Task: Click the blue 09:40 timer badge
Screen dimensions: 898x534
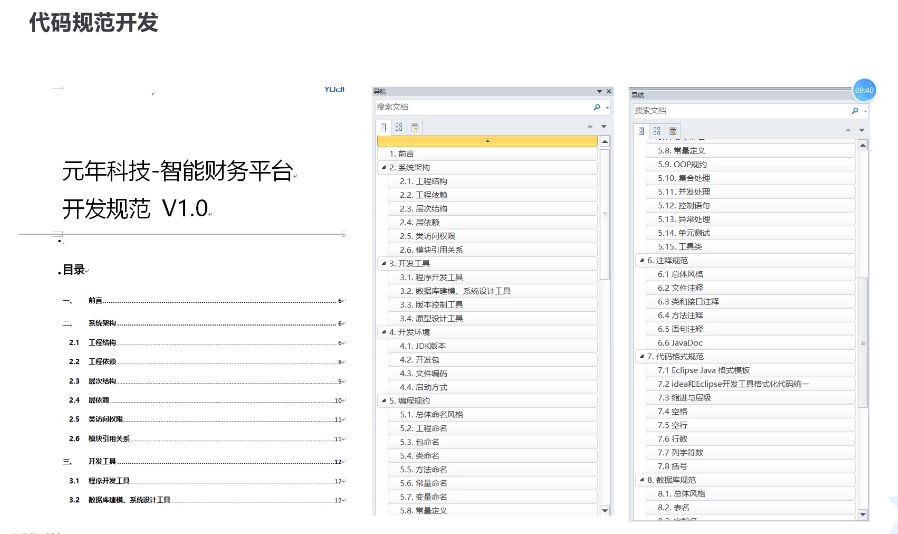Action: click(x=864, y=90)
